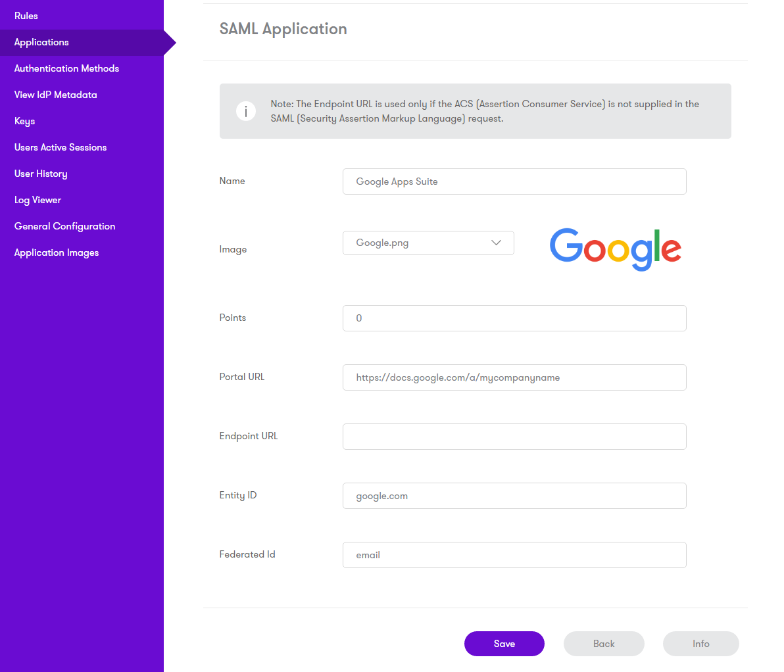Click the Google logo image preview

615,250
